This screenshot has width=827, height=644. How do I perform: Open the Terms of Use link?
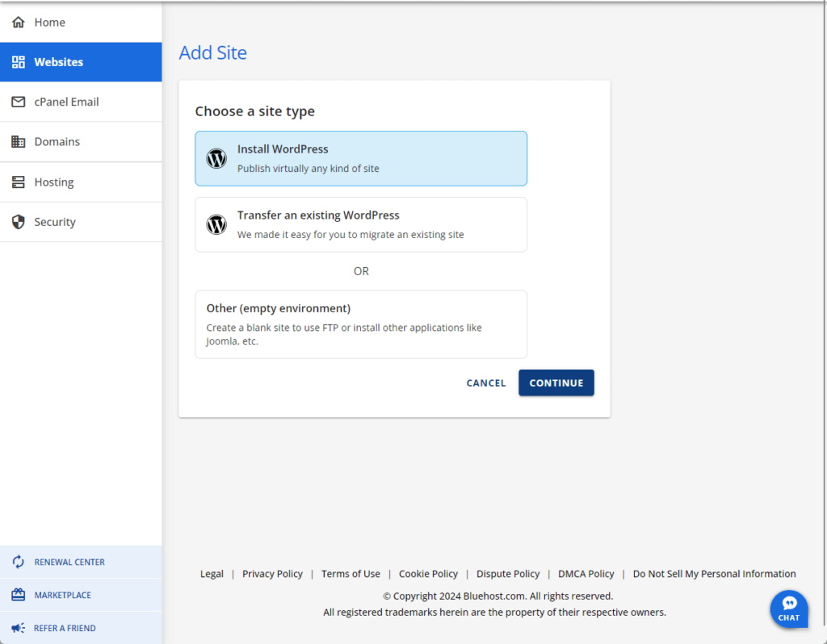351,573
